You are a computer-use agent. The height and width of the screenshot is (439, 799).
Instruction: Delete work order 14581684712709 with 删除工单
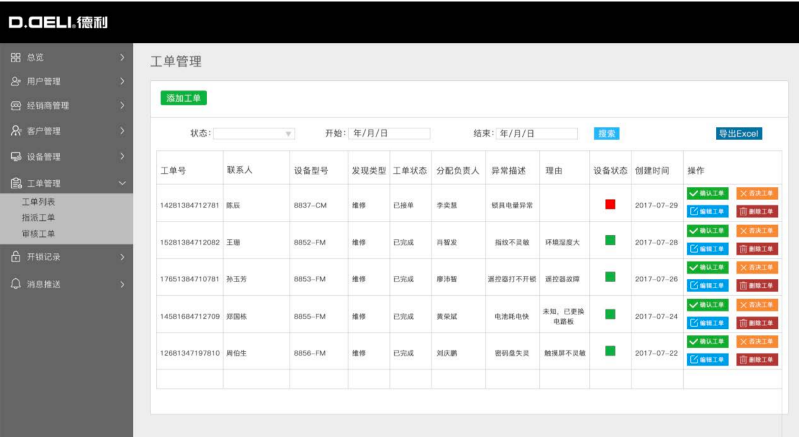click(757, 323)
